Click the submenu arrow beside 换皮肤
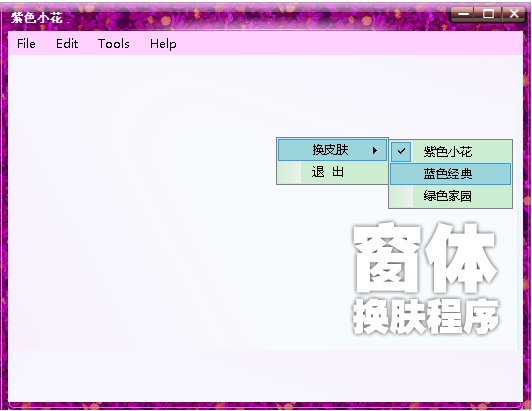 pyautogui.click(x=375, y=150)
